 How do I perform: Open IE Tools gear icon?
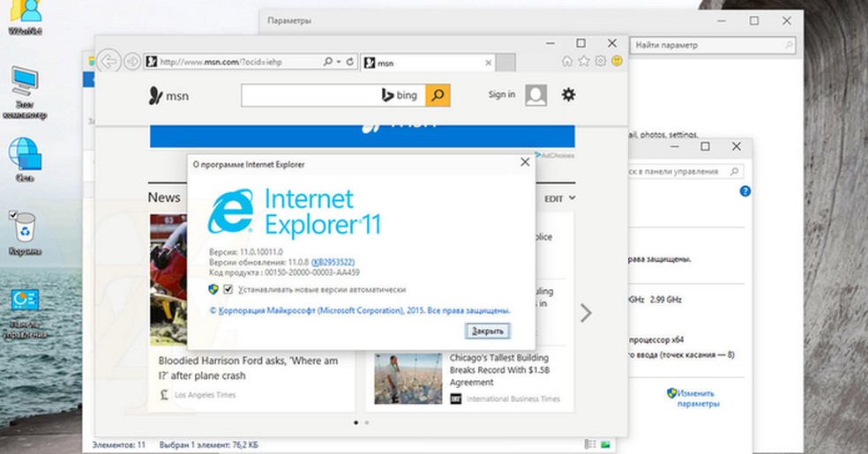(601, 61)
